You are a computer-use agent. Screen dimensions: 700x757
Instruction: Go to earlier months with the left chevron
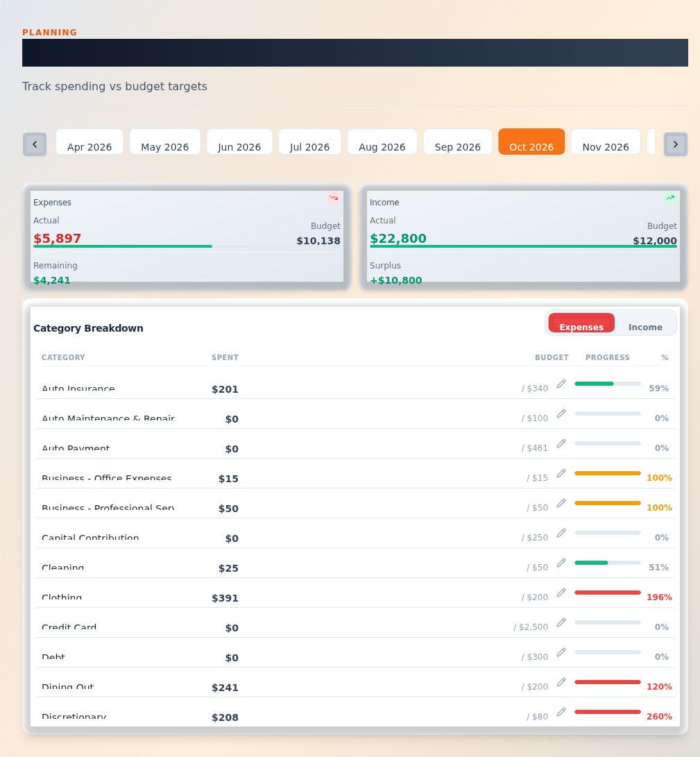coord(35,144)
